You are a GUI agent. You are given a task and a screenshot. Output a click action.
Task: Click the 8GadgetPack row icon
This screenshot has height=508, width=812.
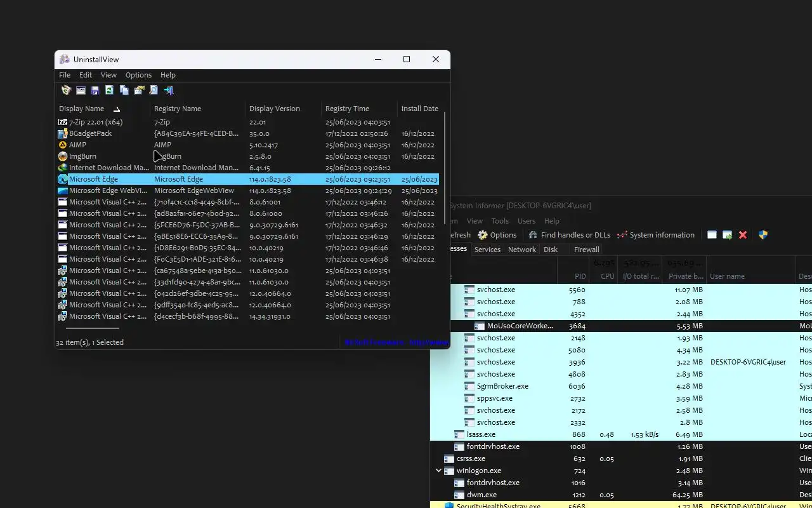point(63,133)
